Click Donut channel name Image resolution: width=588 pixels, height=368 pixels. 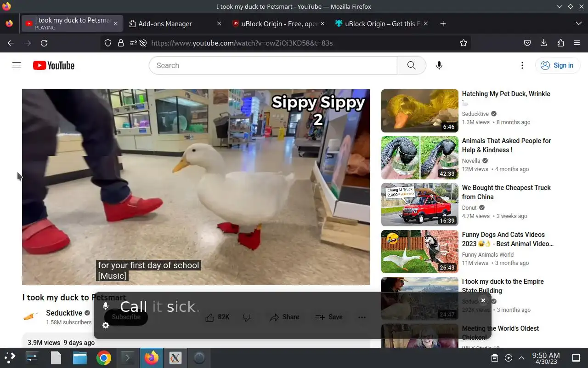point(469,208)
